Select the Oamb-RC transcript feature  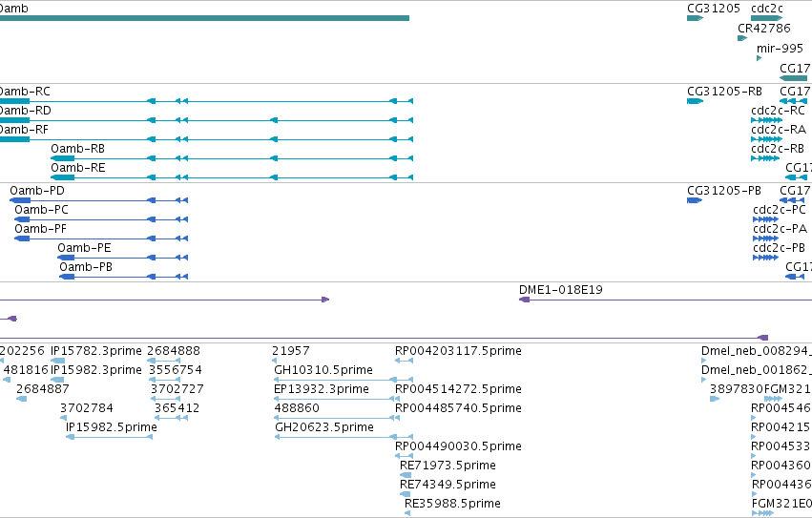pyautogui.click(x=206, y=101)
